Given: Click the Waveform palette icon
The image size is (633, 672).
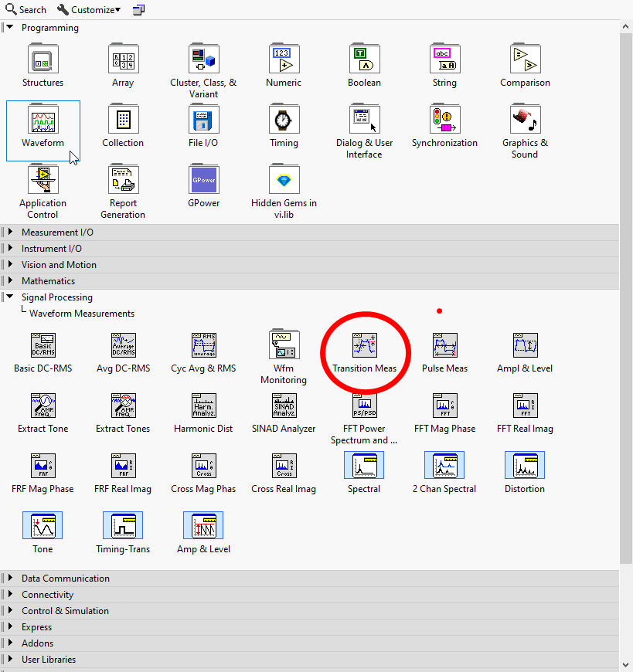Looking at the screenshot, I should [43, 121].
